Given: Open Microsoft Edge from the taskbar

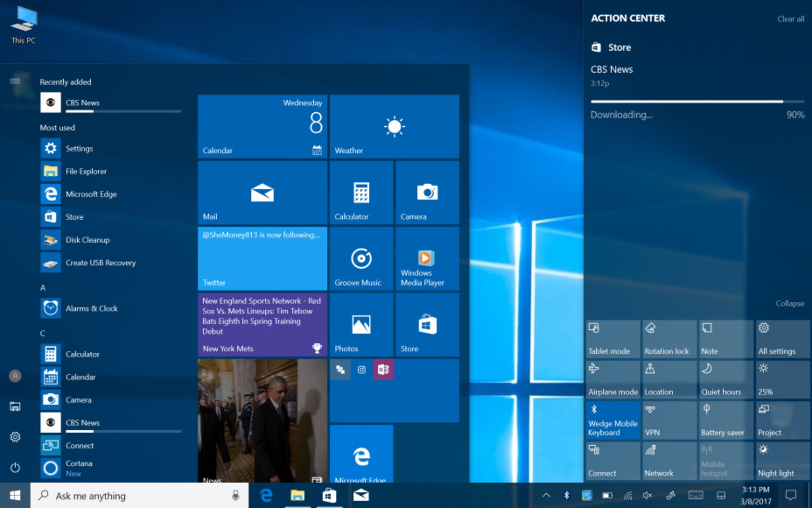Looking at the screenshot, I should [266, 495].
